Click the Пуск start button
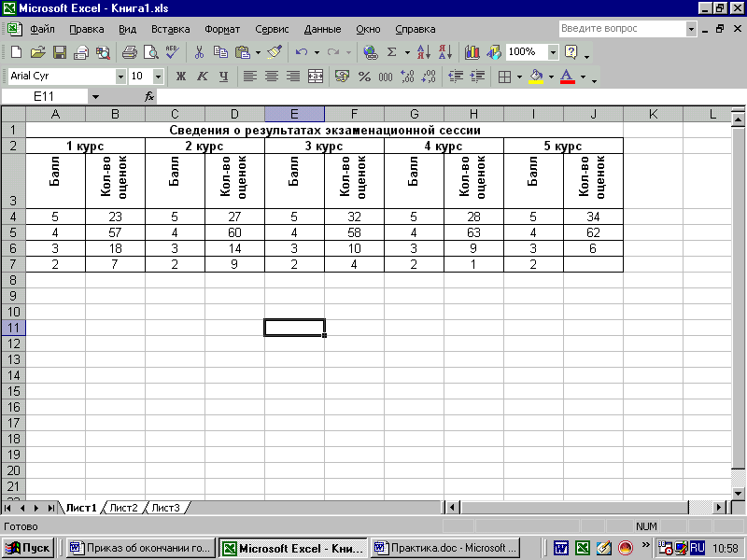Image resolution: width=747 pixels, height=560 pixels. tap(28, 548)
